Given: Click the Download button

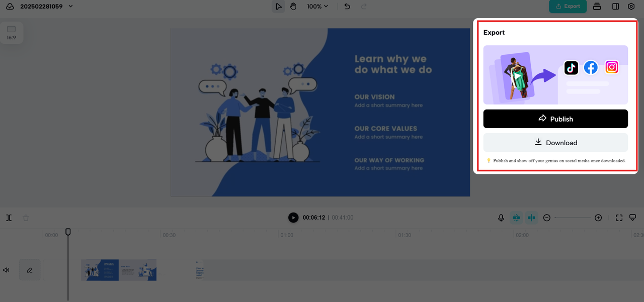Looking at the screenshot, I should [555, 143].
